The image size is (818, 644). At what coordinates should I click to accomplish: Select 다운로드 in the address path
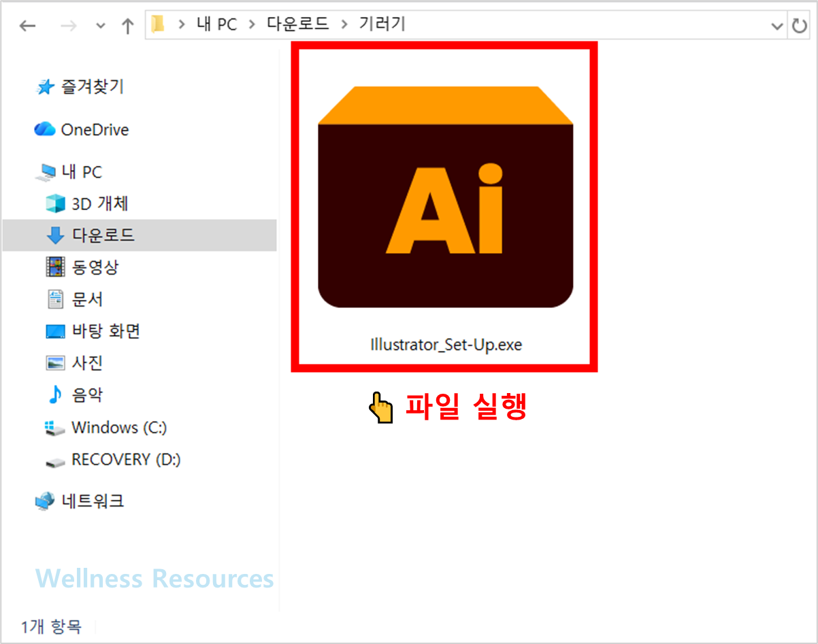[x=297, y=25]
